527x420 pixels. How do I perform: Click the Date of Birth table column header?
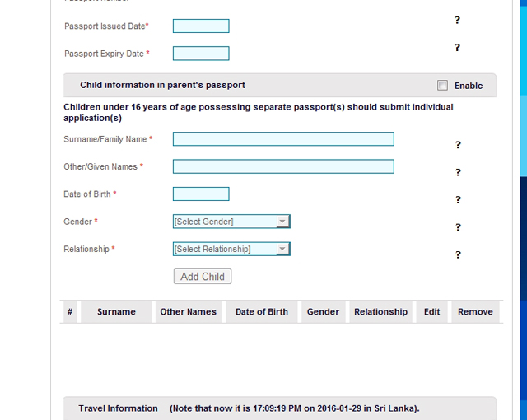click(x=262, y=312)
